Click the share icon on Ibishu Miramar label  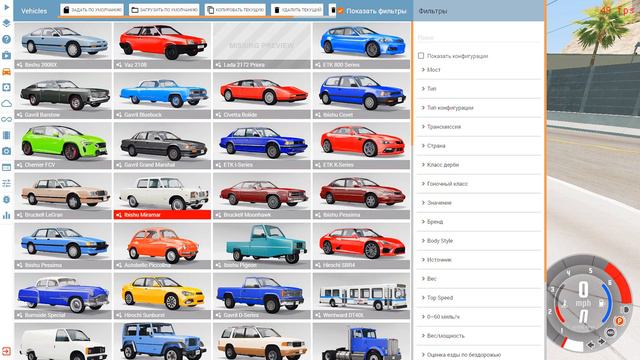click(119, 215)
